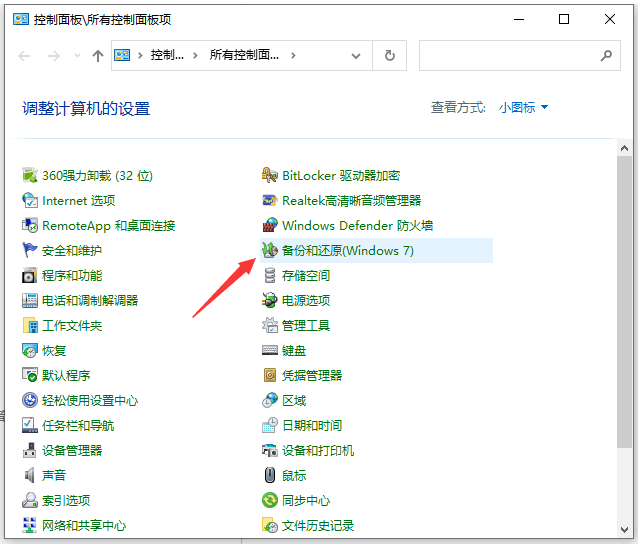Open the 区域 globe icon
Screen dimensions: 638x544
(270, 400)
